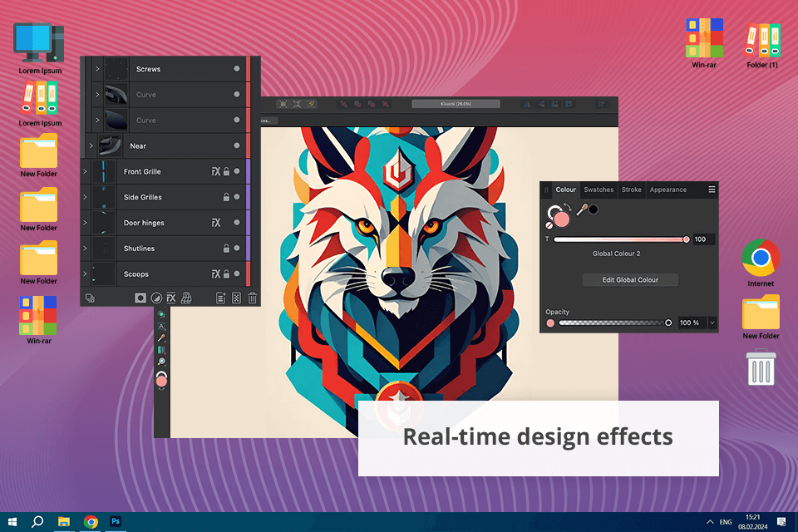Switch to the Appearance tab
The height and width of the screenshot is (532, 798).
(x=667, y=190)
